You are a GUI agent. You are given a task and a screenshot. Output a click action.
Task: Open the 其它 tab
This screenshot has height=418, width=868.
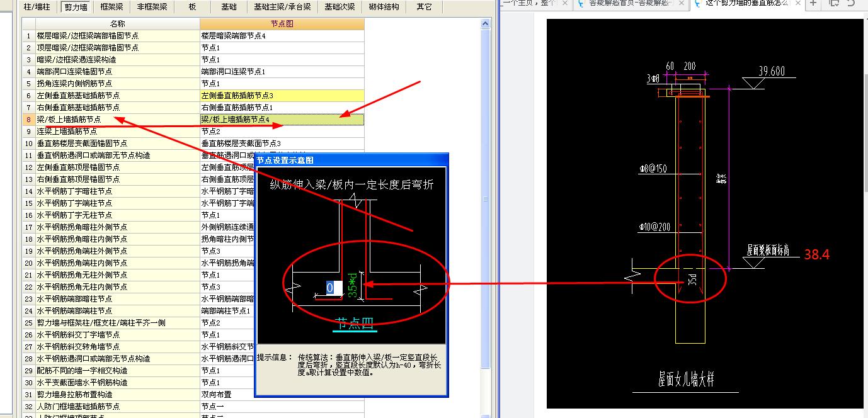point(424,7)
